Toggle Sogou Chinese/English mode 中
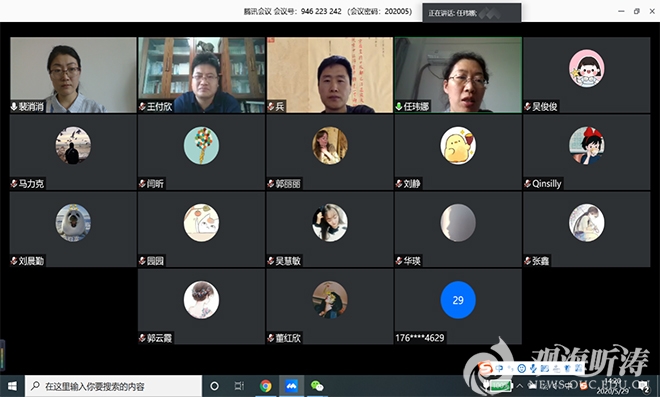Viewport: 660px width, 397px height. pos(499,368)
